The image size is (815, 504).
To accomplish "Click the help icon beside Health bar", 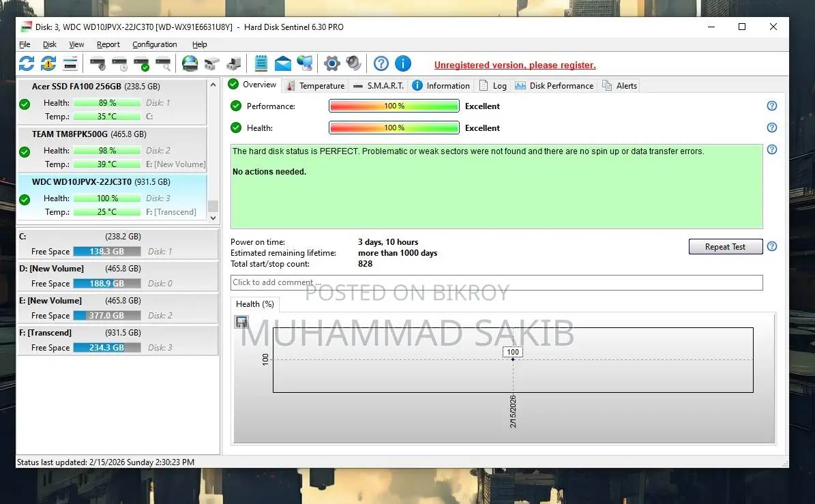I will [x=772, y=128].
